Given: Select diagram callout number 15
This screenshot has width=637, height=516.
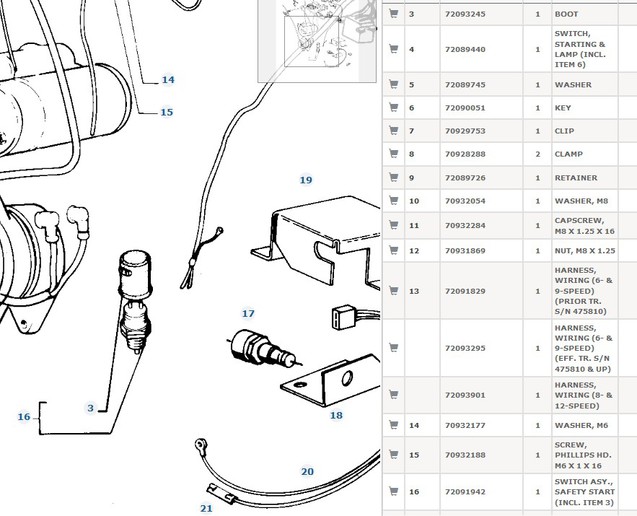Looking at the screenshot, I should 167,112.
